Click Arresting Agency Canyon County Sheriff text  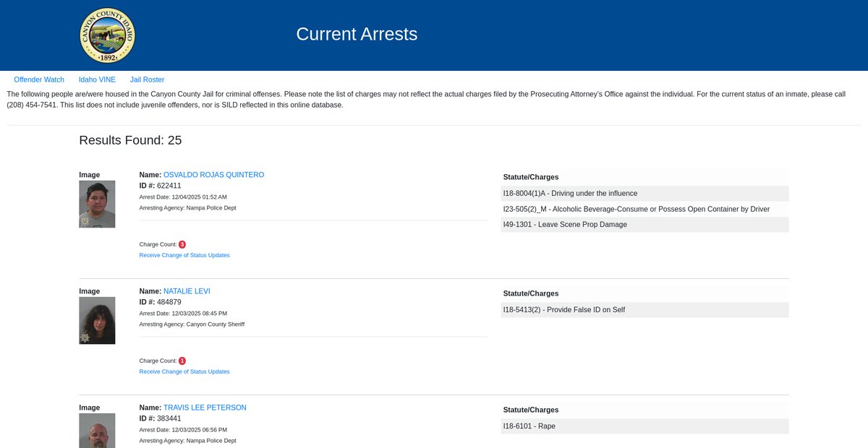click(192, 324)
